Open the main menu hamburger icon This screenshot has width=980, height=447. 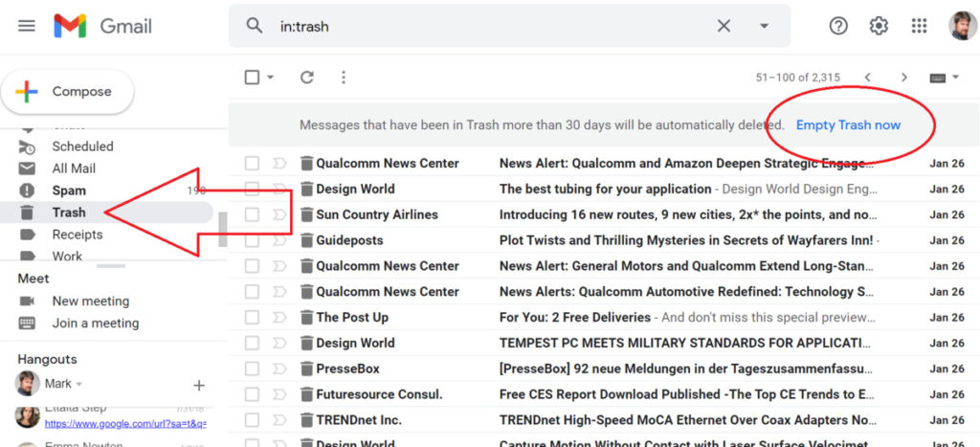point(27,26)
